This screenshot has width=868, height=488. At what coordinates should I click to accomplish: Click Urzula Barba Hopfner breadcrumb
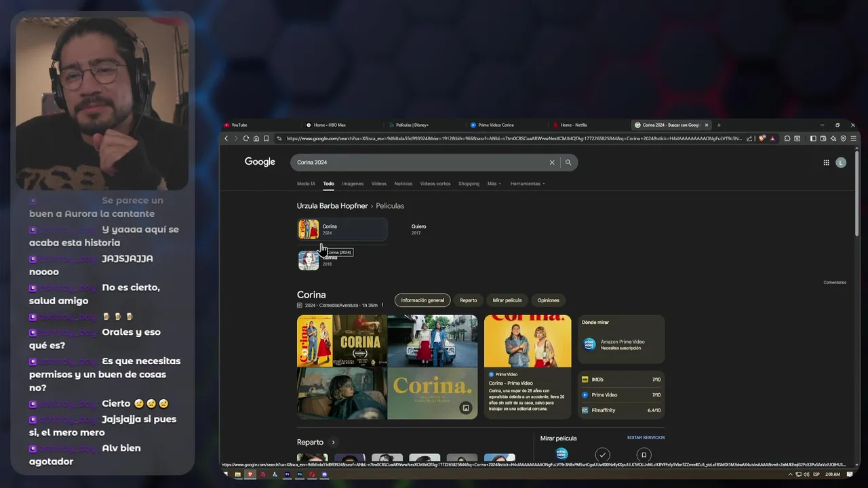[332, 206]
